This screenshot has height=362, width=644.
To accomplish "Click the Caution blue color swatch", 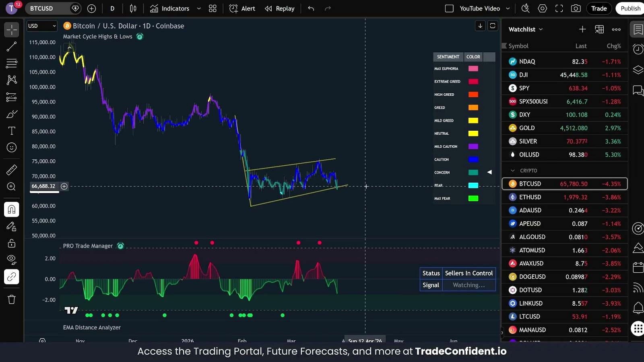I will [x=473, y=160].
